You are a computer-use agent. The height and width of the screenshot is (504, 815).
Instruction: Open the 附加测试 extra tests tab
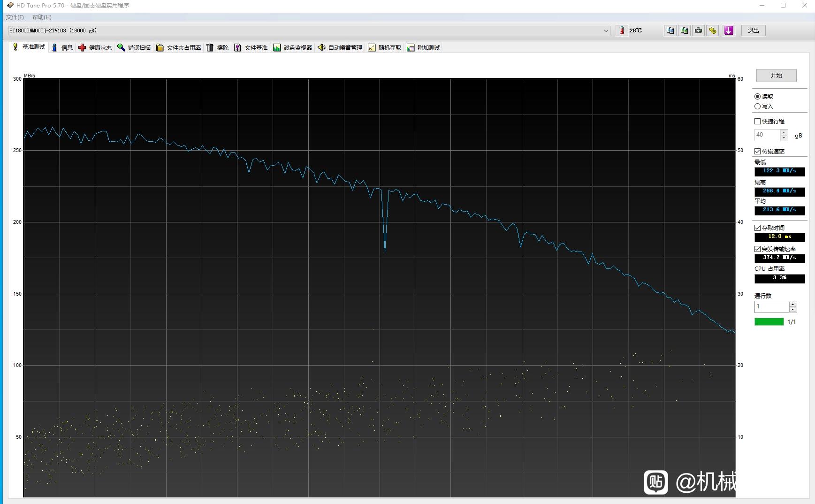tap(423, 47)
